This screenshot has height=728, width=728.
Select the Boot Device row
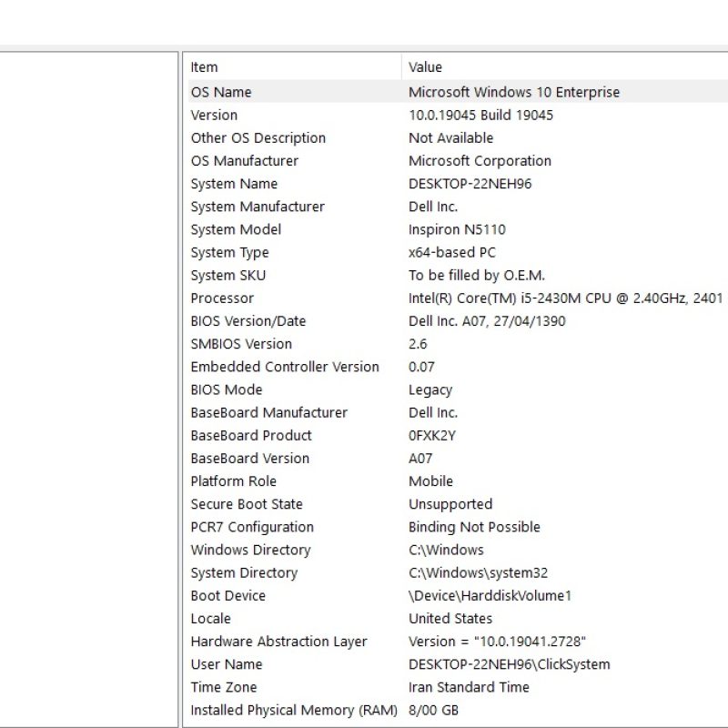pos(227,596)
